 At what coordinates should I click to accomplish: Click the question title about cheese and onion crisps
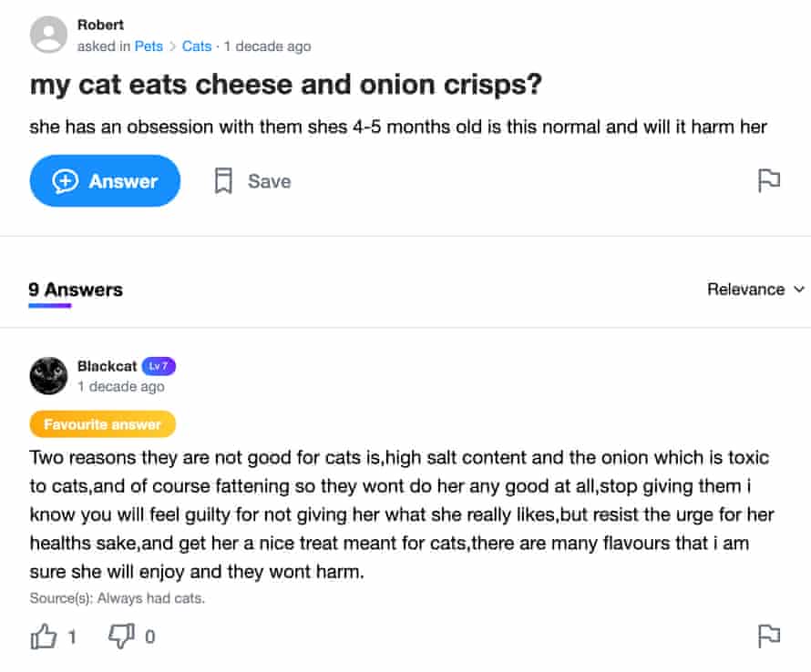click(x=286, y=85)
